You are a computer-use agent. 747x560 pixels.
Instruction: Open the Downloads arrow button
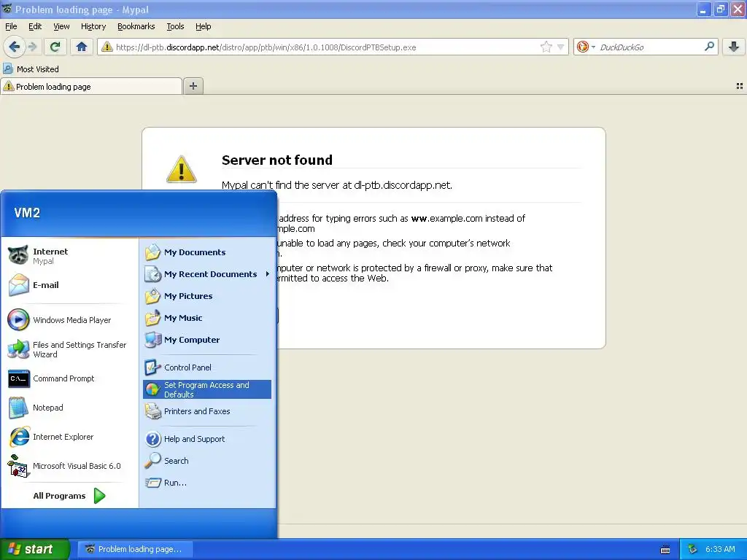[734, 47]
